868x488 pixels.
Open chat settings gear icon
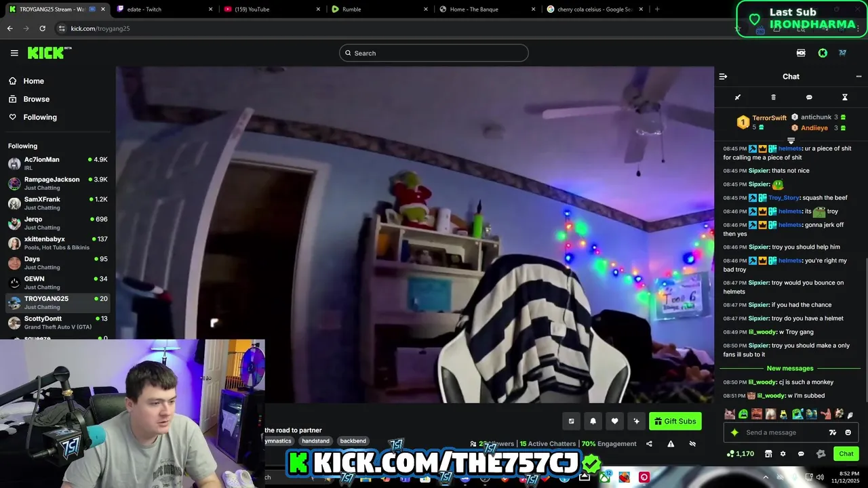click(x=783, y=454)
